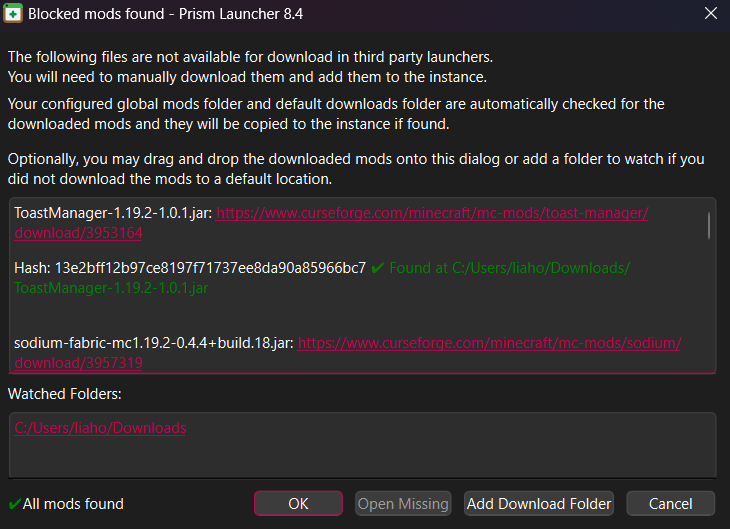Viewport: 730px width, 529px height.
Task: Click the Open Missing button
Action: [x=403, y=503]
